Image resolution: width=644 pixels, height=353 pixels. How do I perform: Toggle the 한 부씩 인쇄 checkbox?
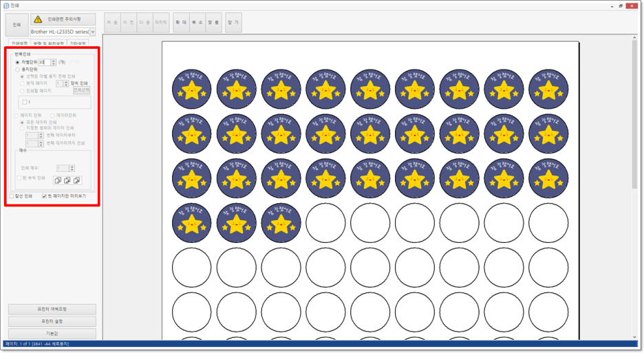(19, 178)
